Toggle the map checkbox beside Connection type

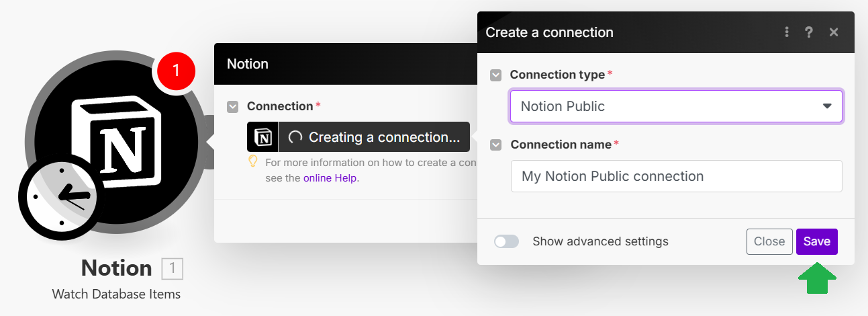495,75
